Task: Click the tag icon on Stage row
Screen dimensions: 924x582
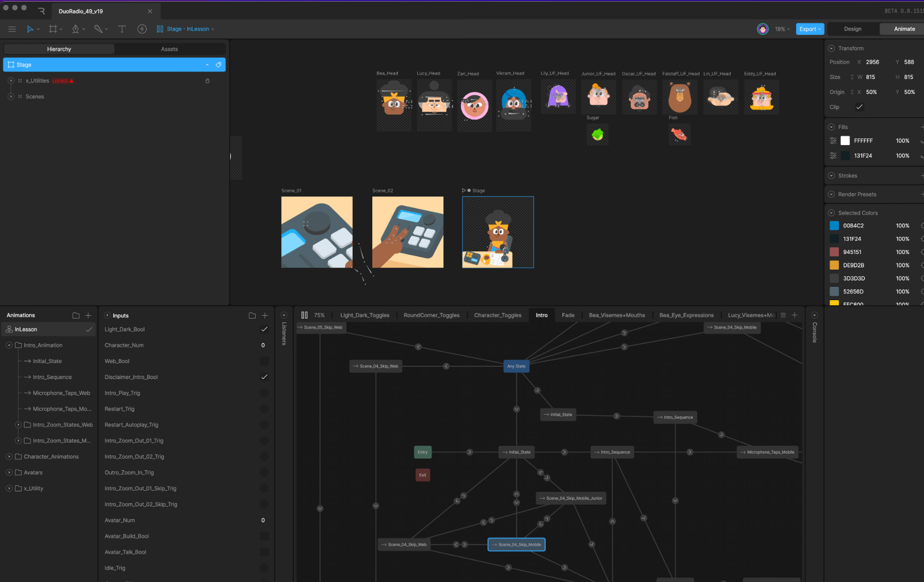Action: pyautogui.click(x=218, y=65)
